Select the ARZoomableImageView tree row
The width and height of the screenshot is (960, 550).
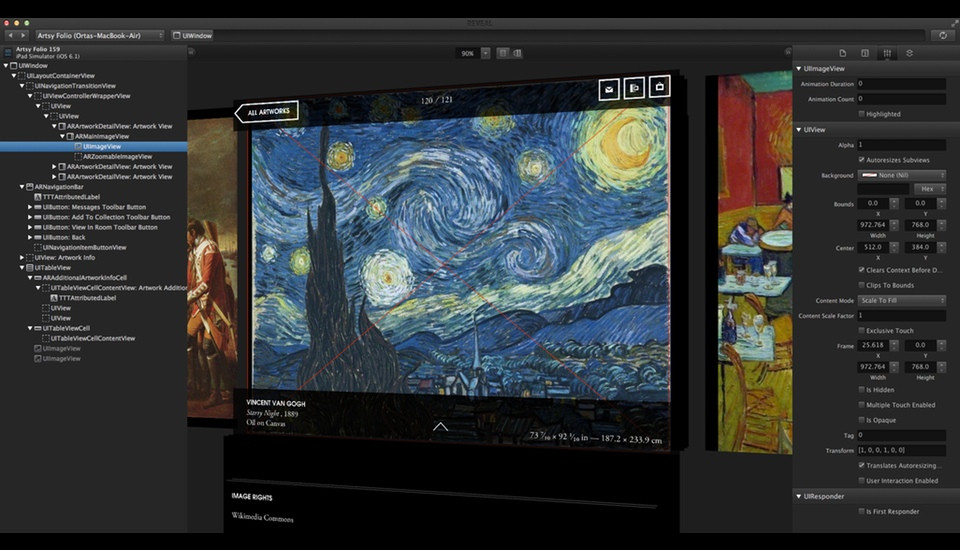94,157
